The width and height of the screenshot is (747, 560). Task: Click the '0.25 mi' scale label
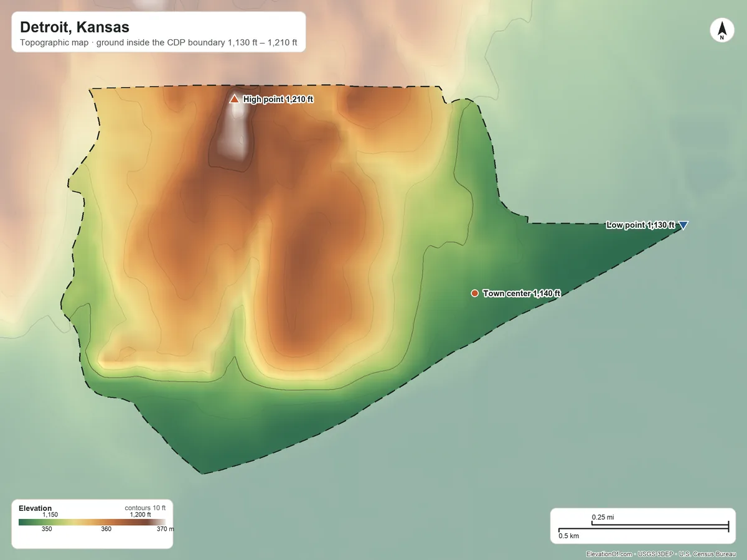(x=603, y=517)
